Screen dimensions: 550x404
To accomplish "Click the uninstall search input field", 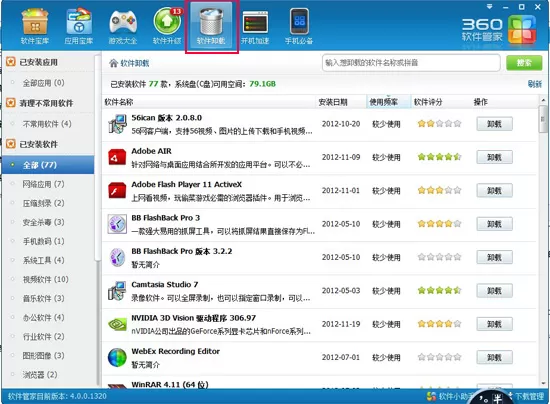I will coord(411,63).
